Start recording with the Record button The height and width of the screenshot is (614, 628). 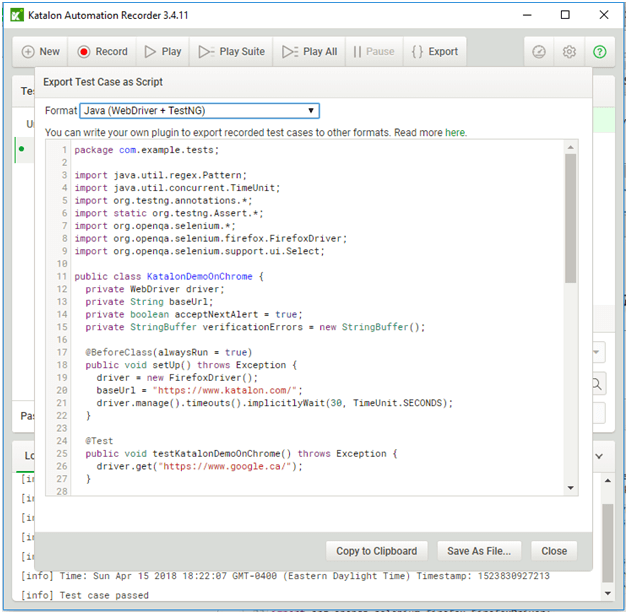tap(102, 52)
